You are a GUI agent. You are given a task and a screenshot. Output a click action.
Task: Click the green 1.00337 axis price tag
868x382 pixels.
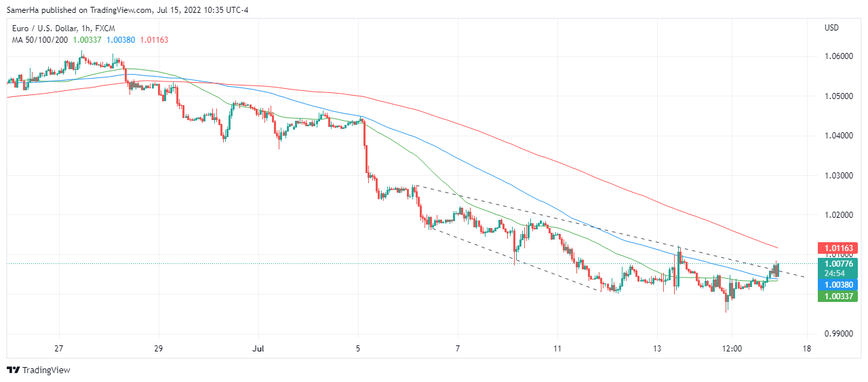(x=838, y=296)
